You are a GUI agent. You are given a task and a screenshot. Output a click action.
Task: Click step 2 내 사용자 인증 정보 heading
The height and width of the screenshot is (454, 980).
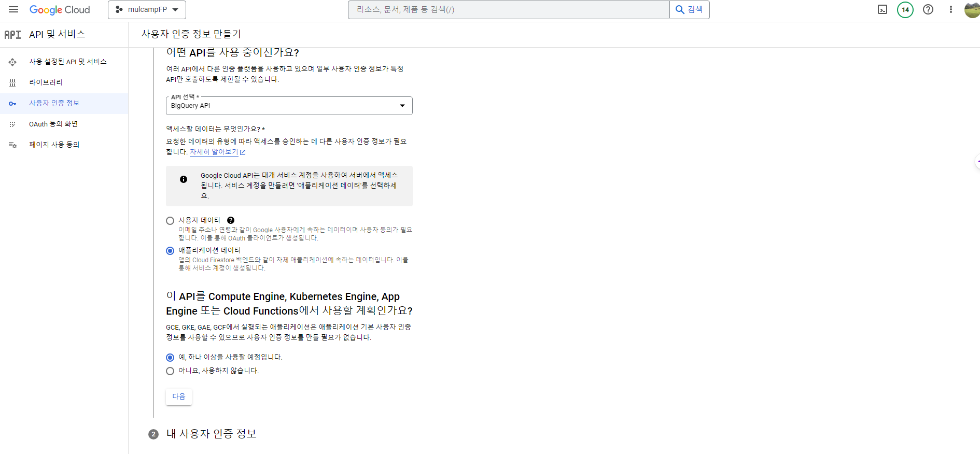(x=211, y=434)
